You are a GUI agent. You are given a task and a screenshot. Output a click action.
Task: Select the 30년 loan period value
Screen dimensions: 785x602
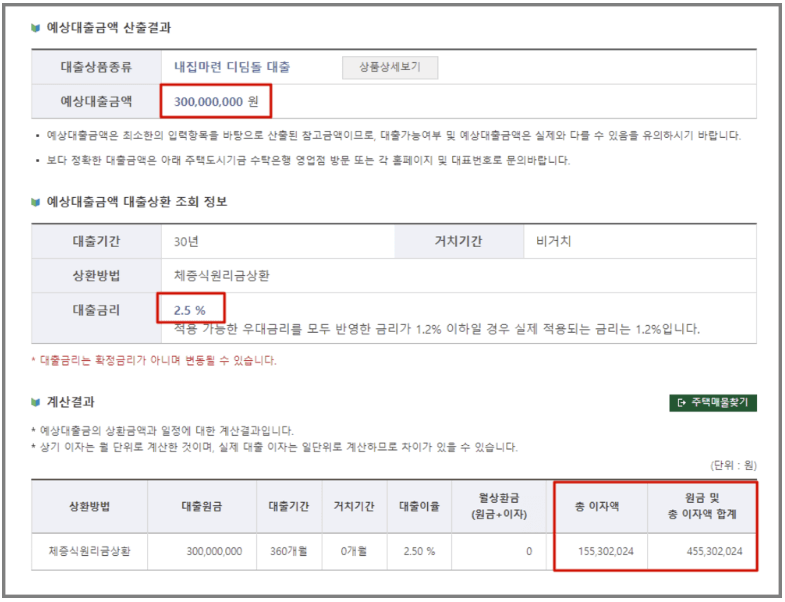tap(186, 241)
